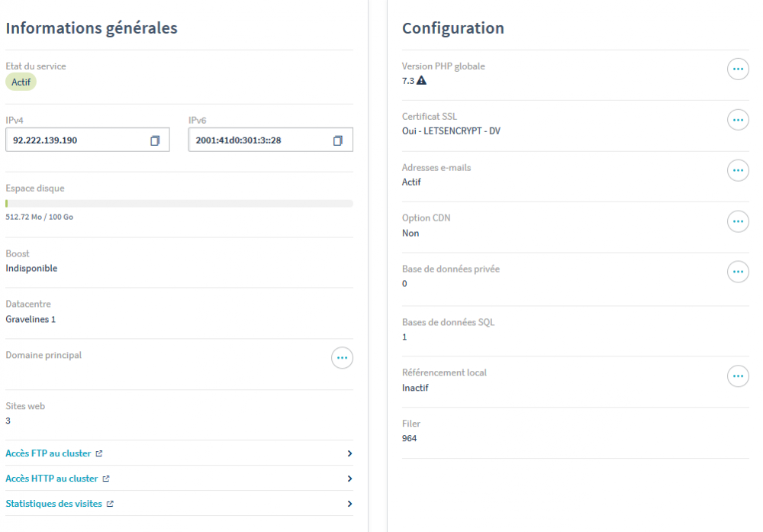Expand the Accès HTTP au cluster chevron
The image size is (763, 532).
(x=349, y=479)
